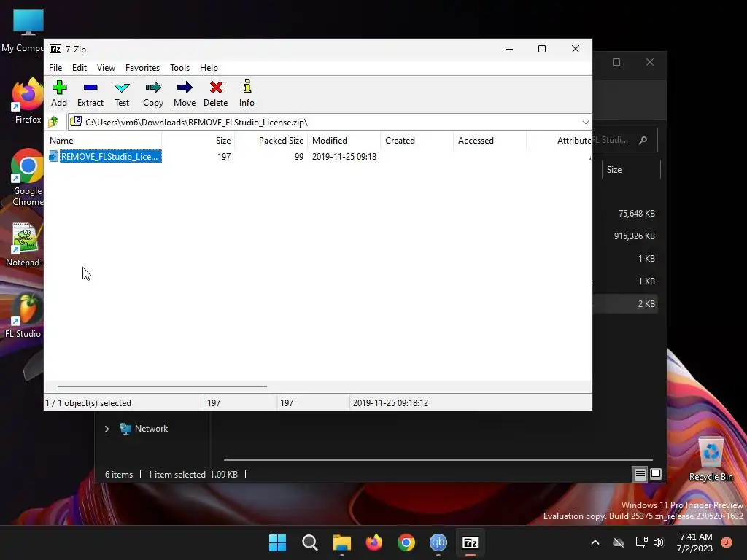Sort by the Size column in 7-Zip
Screen dimensions: 747x560
[198, 141]
